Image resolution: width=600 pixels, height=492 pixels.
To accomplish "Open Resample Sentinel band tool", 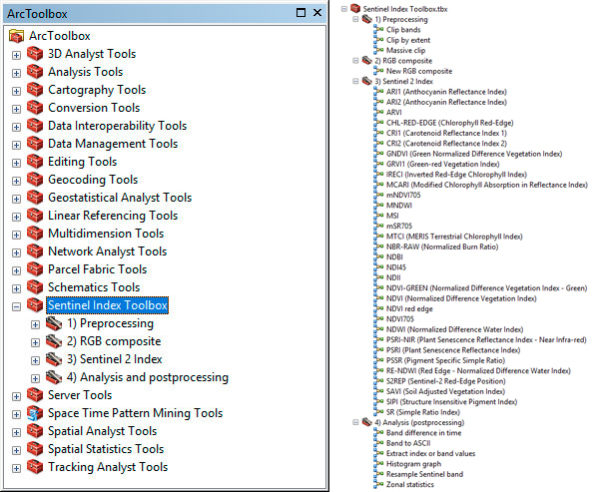I will [x=424, y=474].
